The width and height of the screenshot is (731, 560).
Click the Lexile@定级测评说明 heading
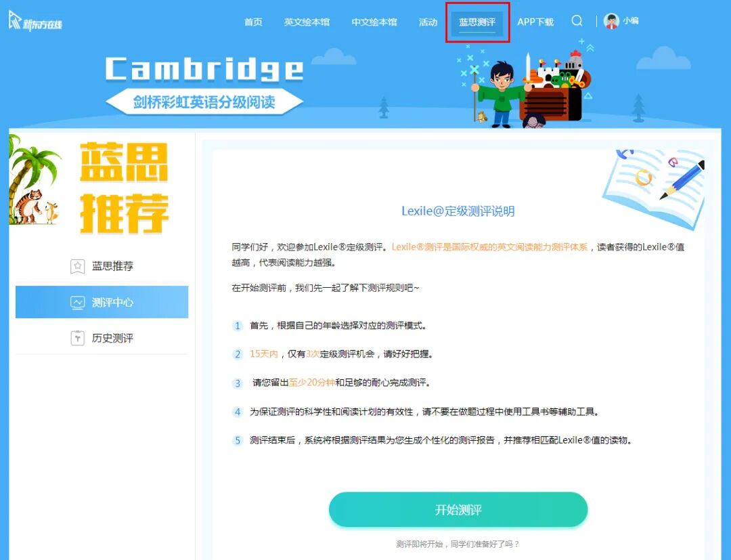458,211
